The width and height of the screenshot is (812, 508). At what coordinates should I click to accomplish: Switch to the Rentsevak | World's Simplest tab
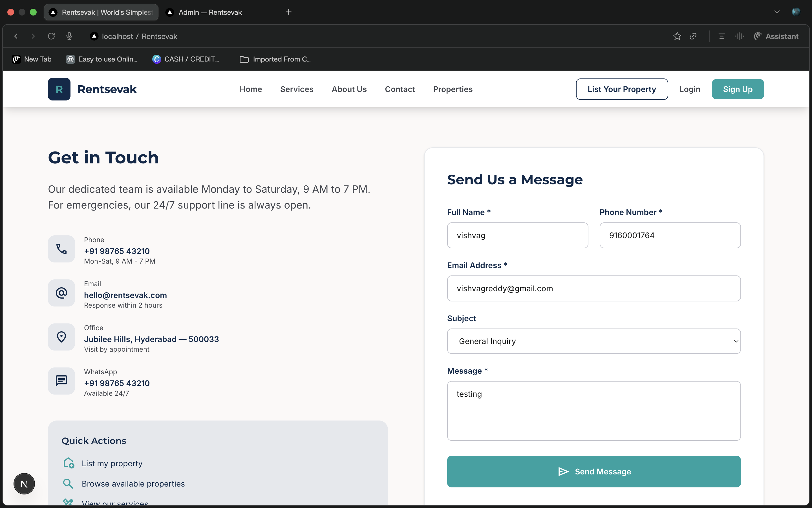101,12
